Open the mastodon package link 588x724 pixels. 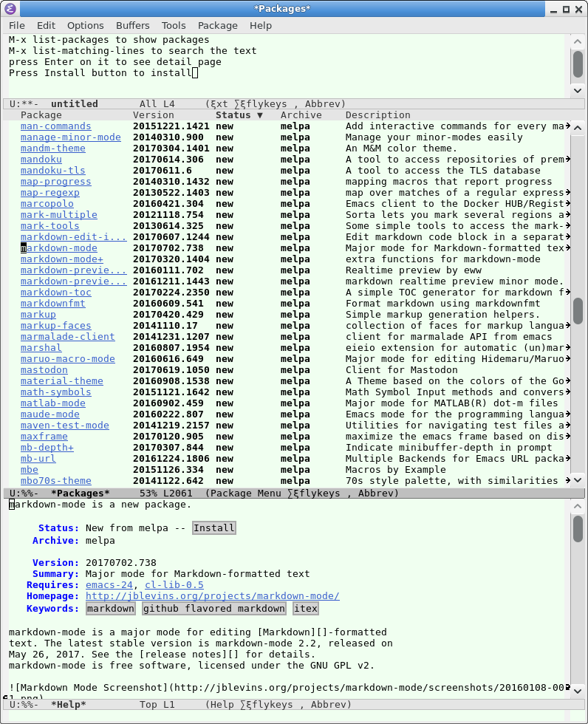click(44, 370)
